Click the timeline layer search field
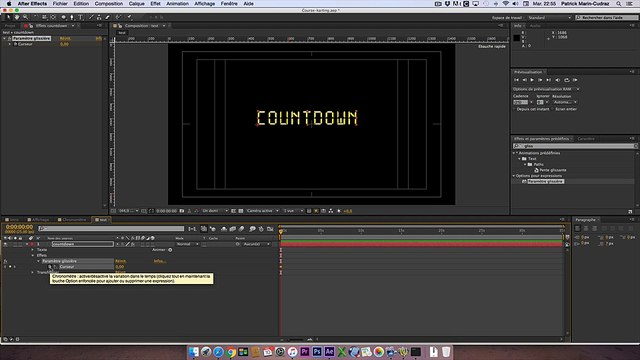 point(111,229)
